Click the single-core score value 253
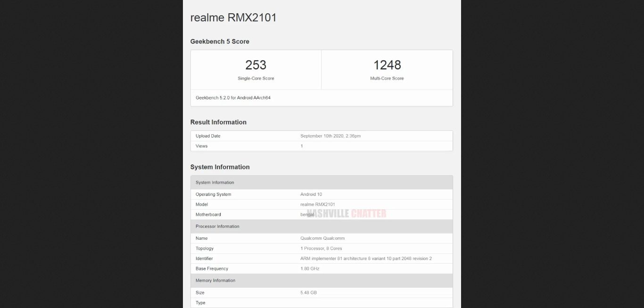Image resolution: width=644 pixels, height=308 pixels. [x=256, y=65]
